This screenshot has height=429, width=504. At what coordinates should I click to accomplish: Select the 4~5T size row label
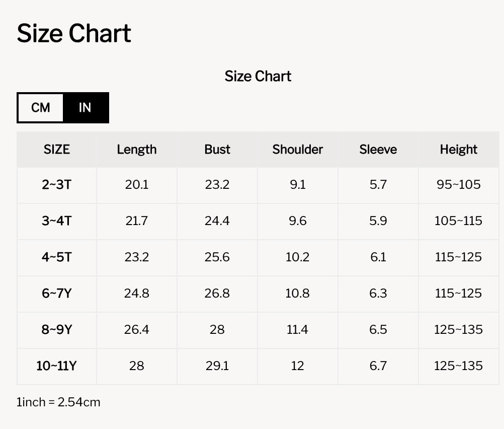[56, 257]
